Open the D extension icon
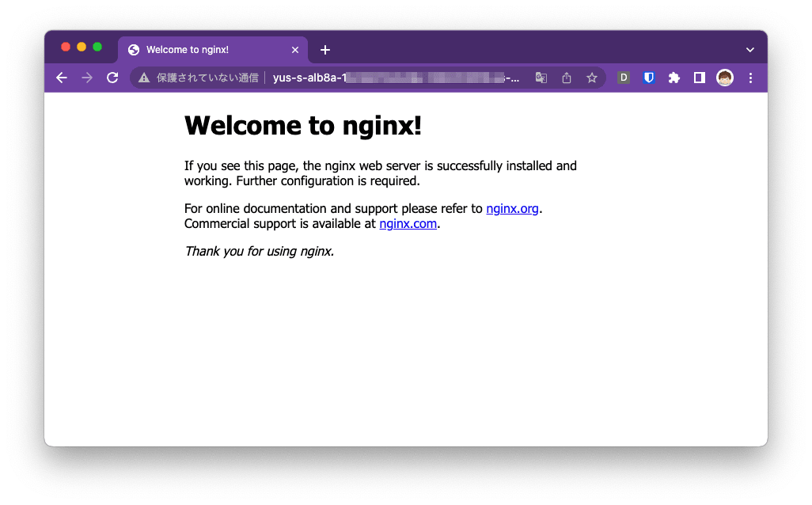 [x=624, y=78]
